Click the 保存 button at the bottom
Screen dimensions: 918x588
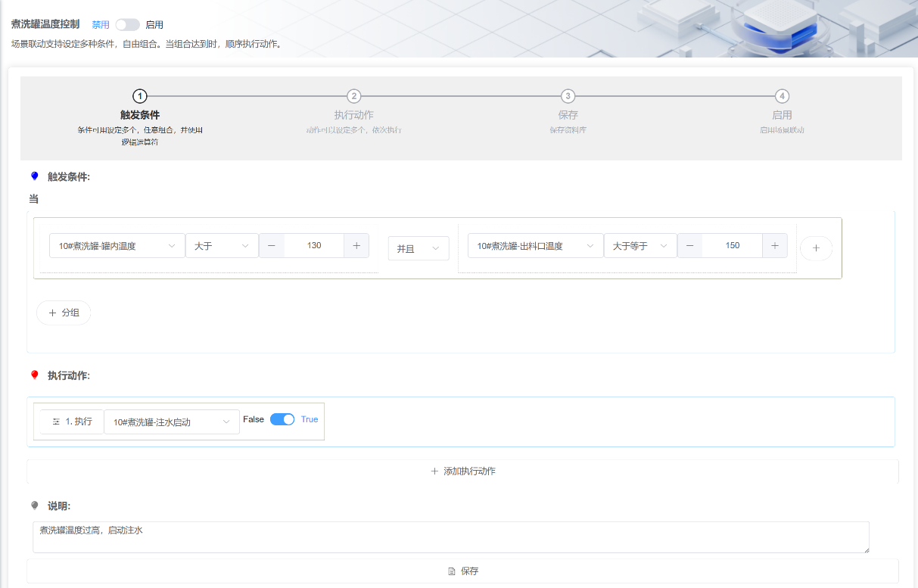tap(462, 571)
